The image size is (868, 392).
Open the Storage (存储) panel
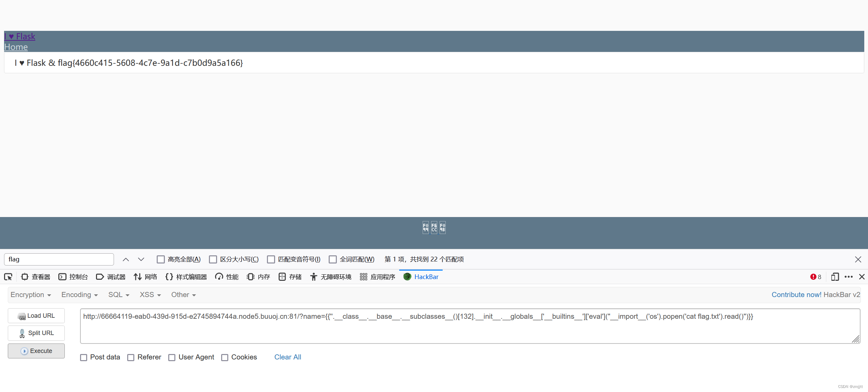click(290, 277)
